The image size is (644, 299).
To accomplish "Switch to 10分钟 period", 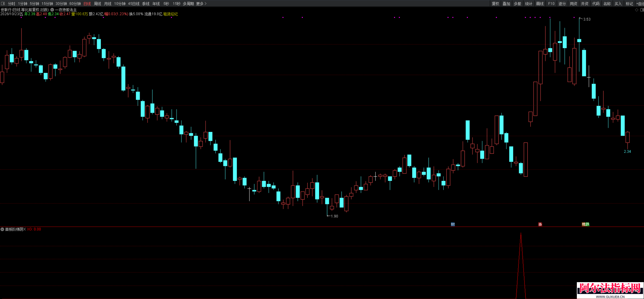I will 120,4.
